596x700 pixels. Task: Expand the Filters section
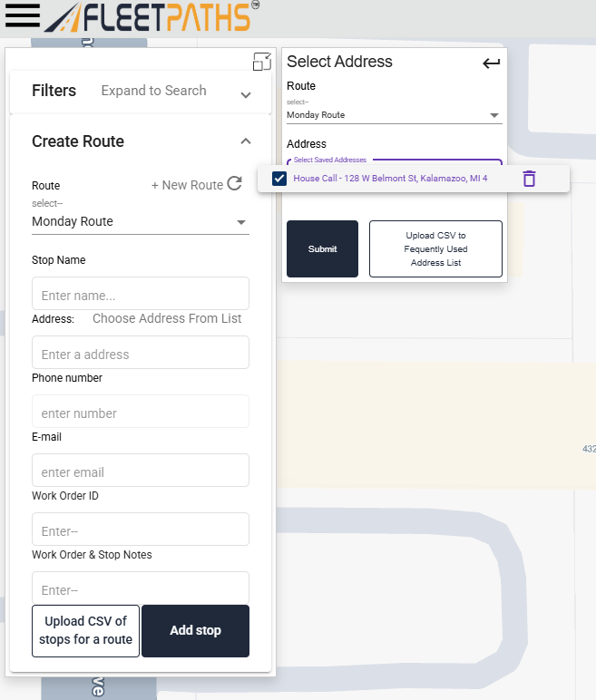point(246,95)
